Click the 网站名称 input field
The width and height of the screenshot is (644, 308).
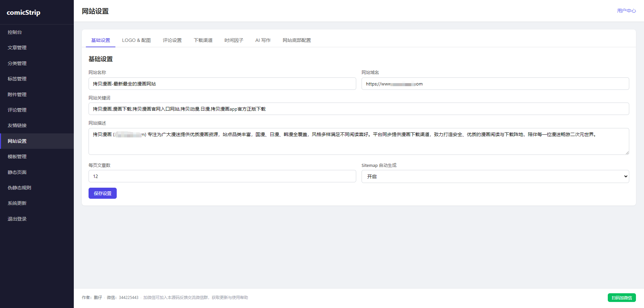(x=222, y=84)
